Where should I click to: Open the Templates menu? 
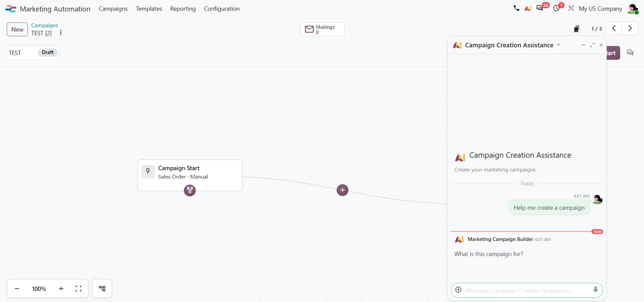[149, 9]
